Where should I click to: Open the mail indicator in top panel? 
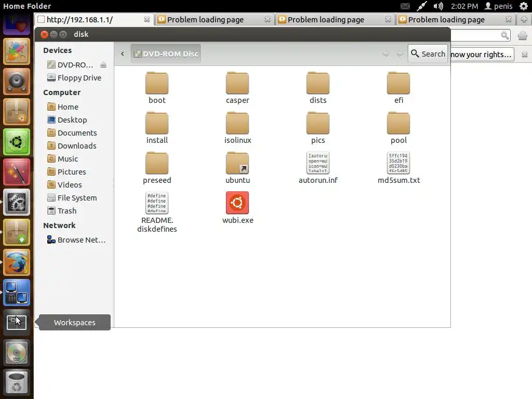coord(405,6)
